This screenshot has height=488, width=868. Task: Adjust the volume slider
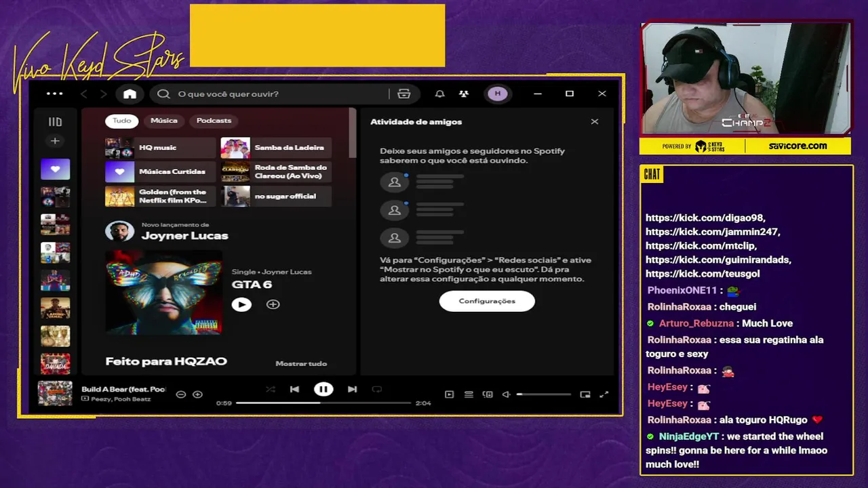[544, 394]
